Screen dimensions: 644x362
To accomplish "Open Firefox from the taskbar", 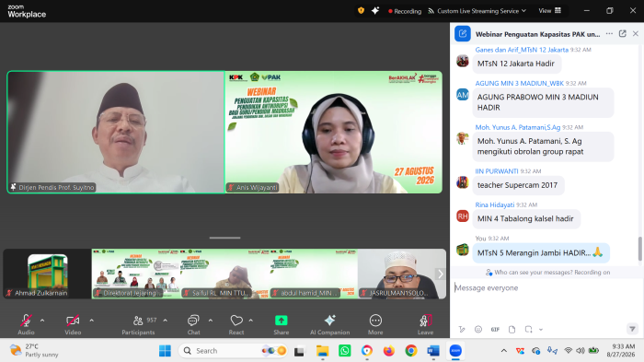I will (x=388, y=351).
